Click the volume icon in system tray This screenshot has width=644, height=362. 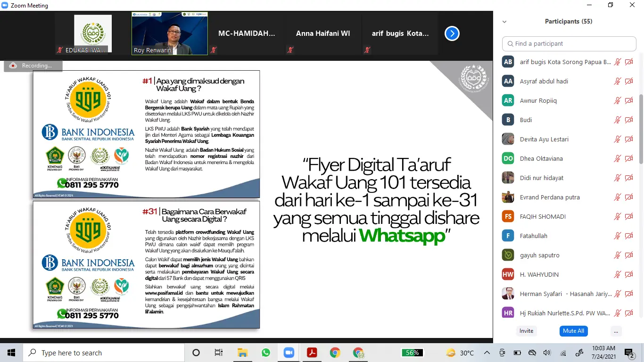pyautogui.click(x=547, y=353)
